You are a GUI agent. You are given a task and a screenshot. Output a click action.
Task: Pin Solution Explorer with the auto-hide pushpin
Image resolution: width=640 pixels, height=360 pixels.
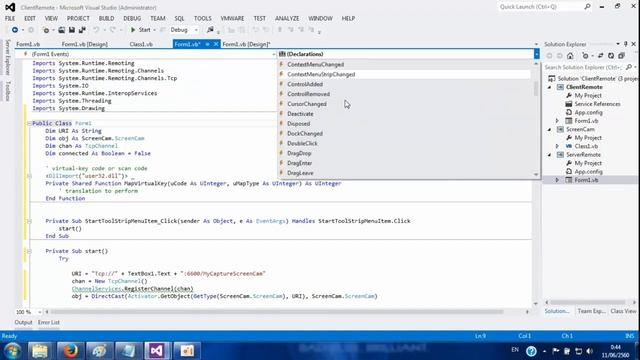pos(626,44)
